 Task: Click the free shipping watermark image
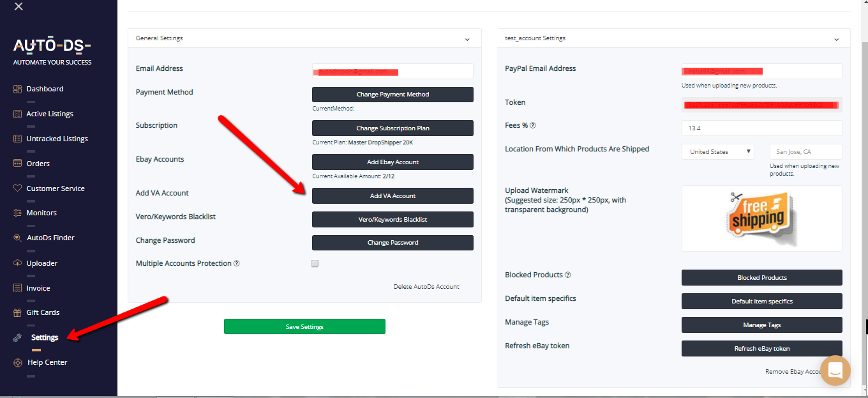pyautogui.click(x=762, y=218)
